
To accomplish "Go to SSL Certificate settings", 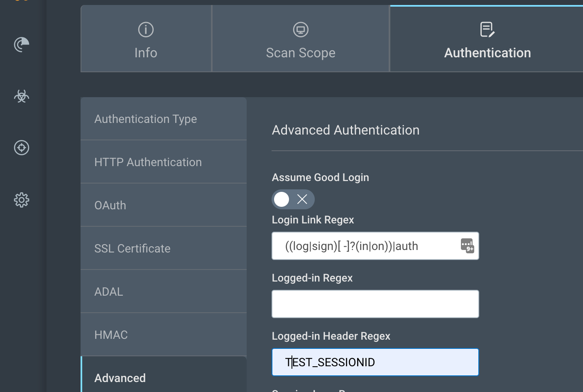I will click(x=163, y=249).
